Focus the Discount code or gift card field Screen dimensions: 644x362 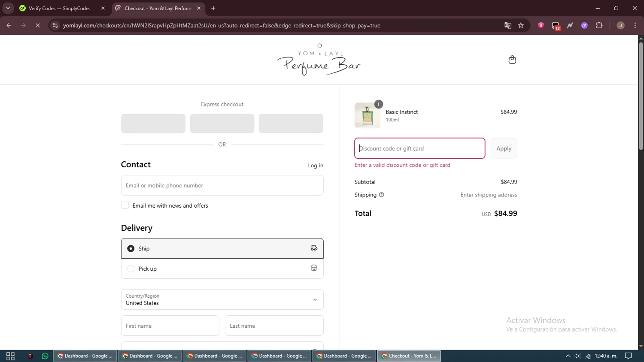point(420,148)
